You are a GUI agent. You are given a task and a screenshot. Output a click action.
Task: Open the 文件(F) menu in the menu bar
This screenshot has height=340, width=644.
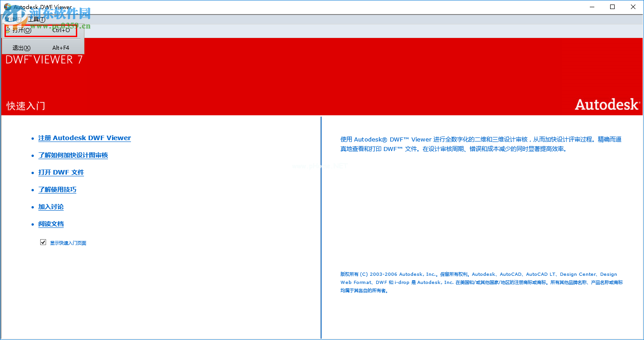click(x=13, y=19)
